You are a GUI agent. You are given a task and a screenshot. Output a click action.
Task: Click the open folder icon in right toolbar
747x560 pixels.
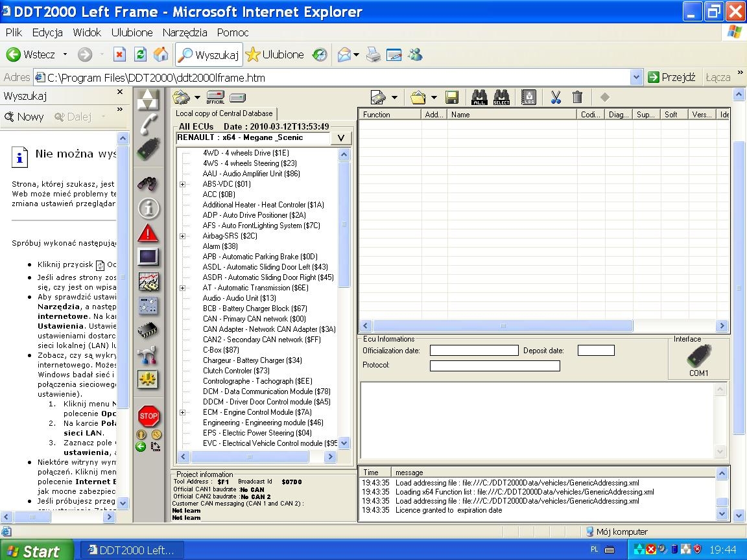418,97
